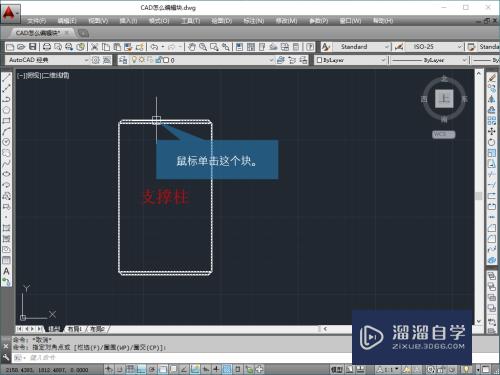The height and width of the screenshot is (375, 500).
Task: Open the Properties palette icon
Action: 239,47
